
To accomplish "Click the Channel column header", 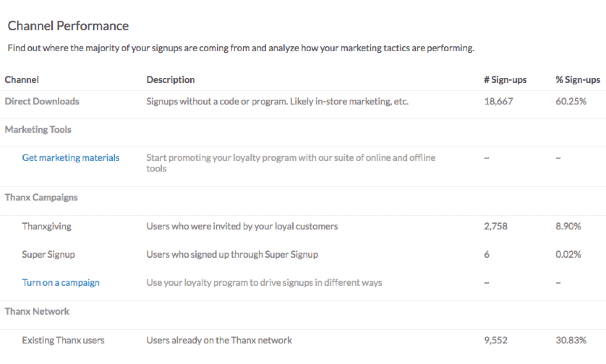I will [22, 80].
